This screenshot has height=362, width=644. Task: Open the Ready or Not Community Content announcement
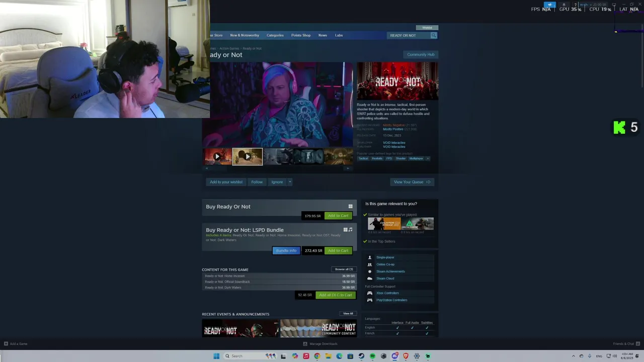tap(318, 329)
